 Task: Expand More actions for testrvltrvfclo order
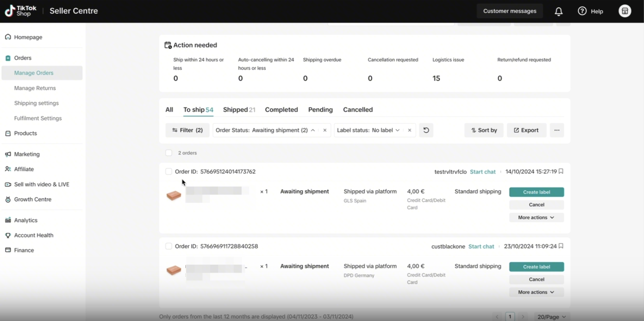click(536, 218)
